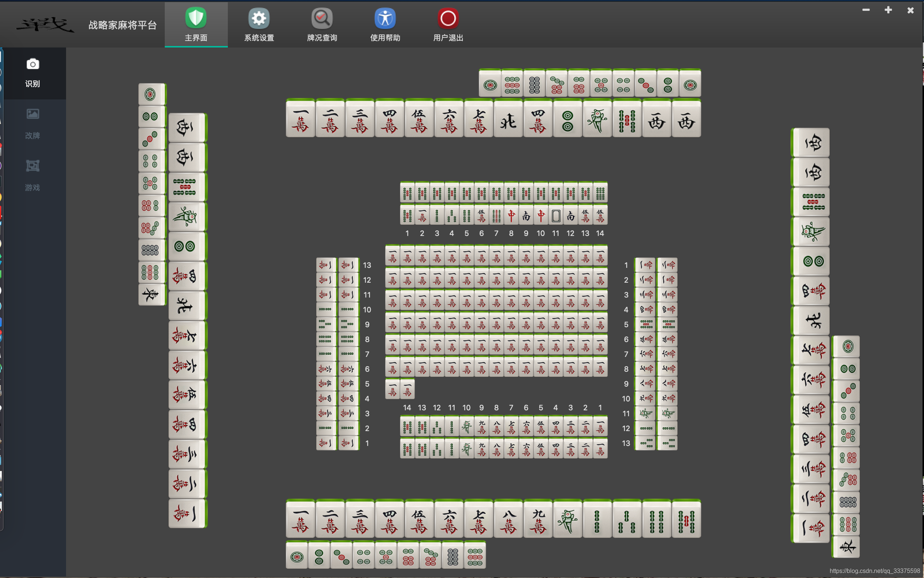
Task: Select the 主界面 shield tab
Action: 196,18
